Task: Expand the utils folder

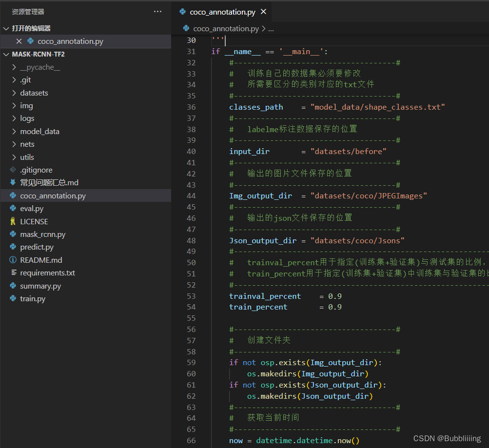Action: [x=14, y=157]
